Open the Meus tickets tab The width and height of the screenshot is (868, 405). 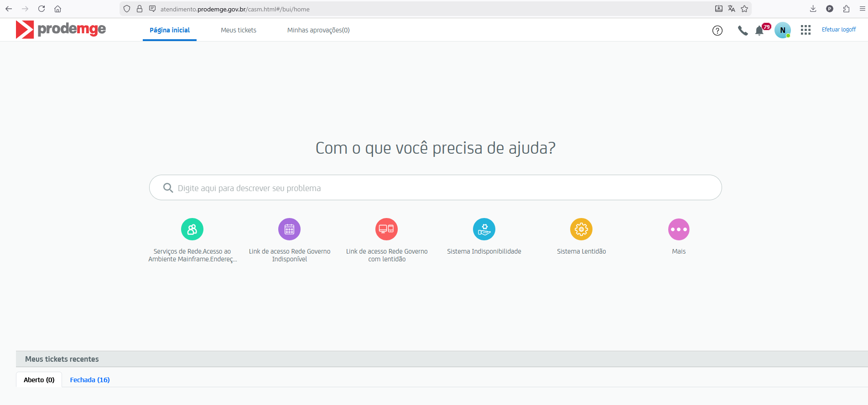click(x=239, y=30)
